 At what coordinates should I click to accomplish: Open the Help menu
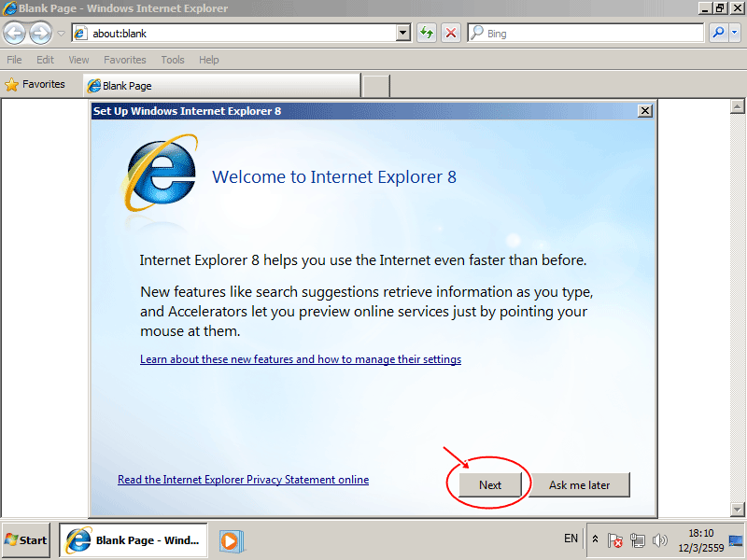click(x=208, y=60)
